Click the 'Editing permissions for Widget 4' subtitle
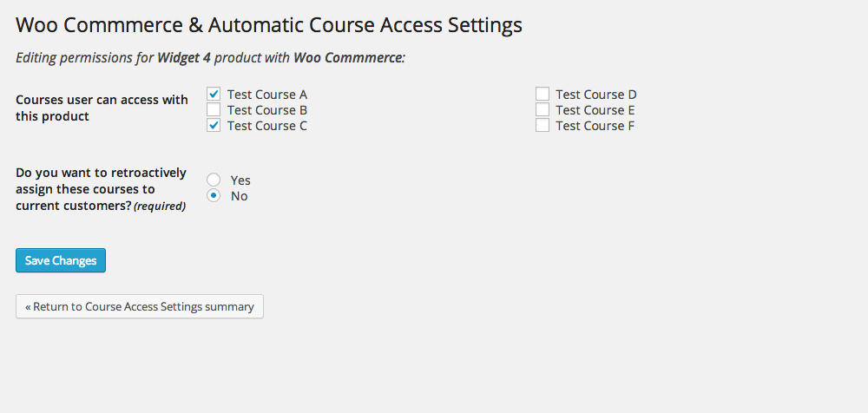This screenshot has width=868, height=413. (210, 57)
